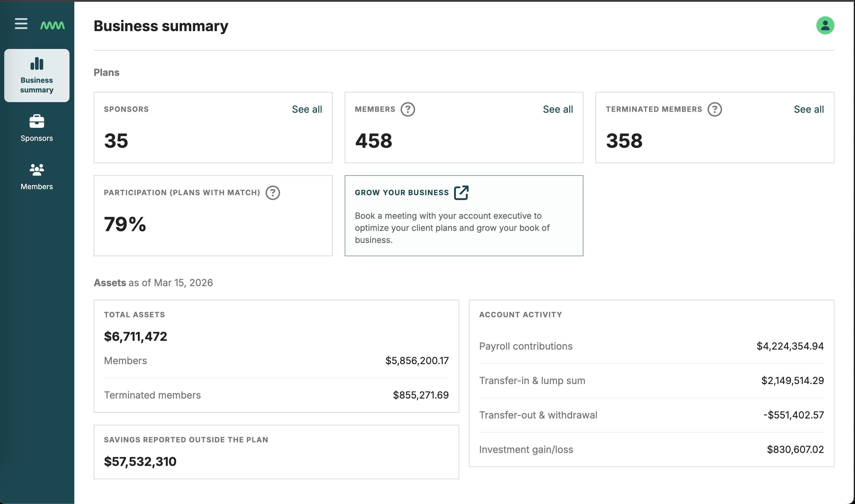Click the amount $2,149,514.29
Viewport: 855px width, 504px height.
click(792, 380)
